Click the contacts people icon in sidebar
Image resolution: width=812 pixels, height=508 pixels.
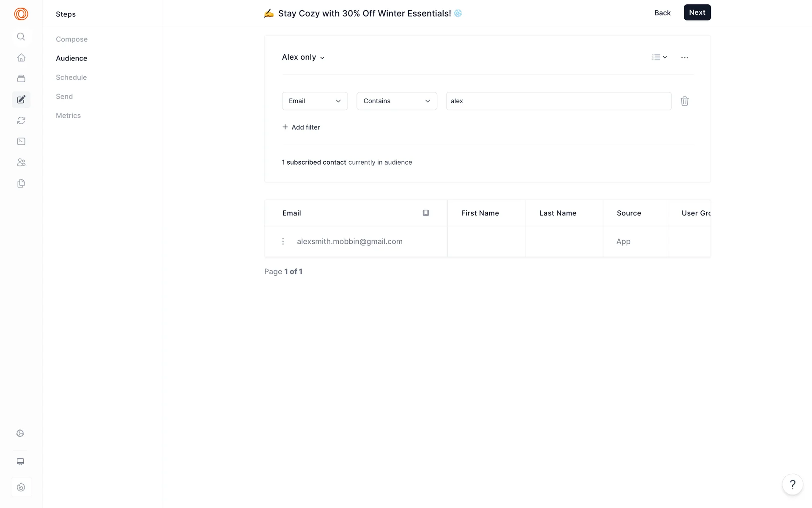pyautogui.click(x=21, y=163)
